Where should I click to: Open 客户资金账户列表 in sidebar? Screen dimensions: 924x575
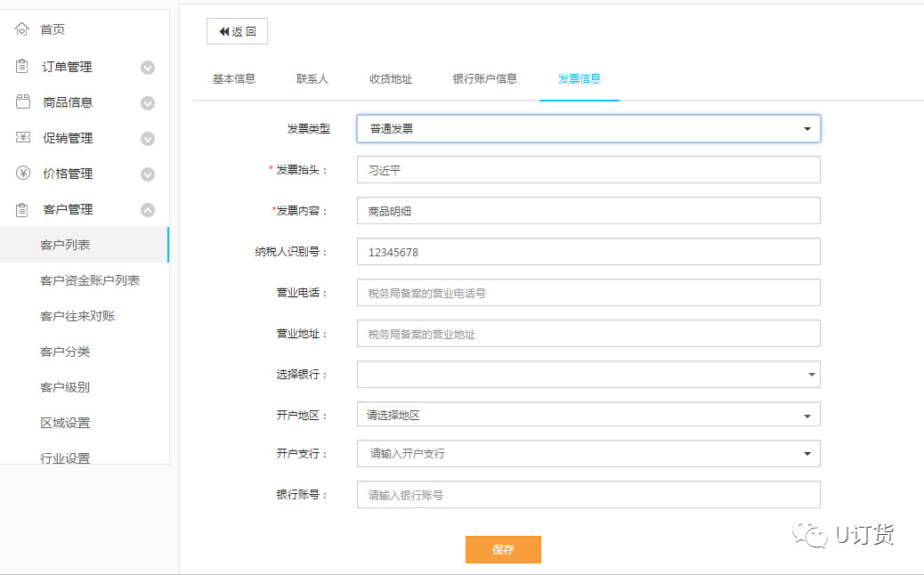tap(90, 280)
